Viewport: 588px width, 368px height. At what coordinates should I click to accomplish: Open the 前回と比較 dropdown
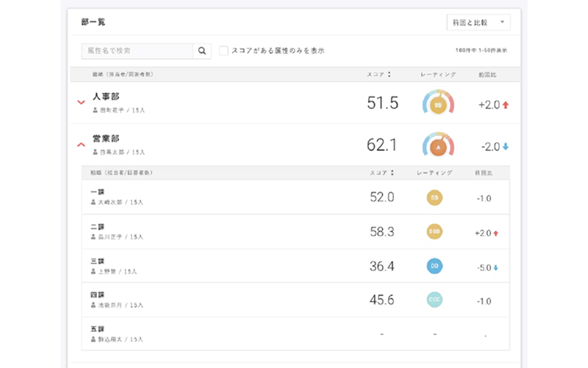click(x=478, y=23)
